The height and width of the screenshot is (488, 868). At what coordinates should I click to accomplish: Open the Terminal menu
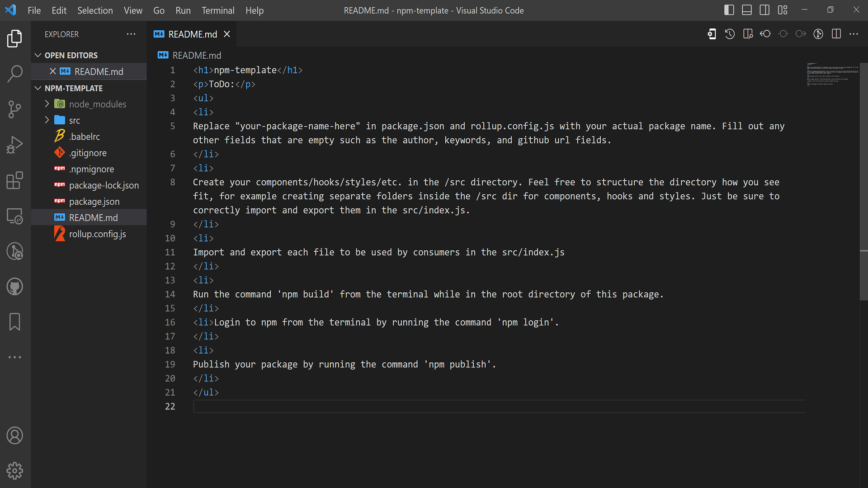(218, 10)
